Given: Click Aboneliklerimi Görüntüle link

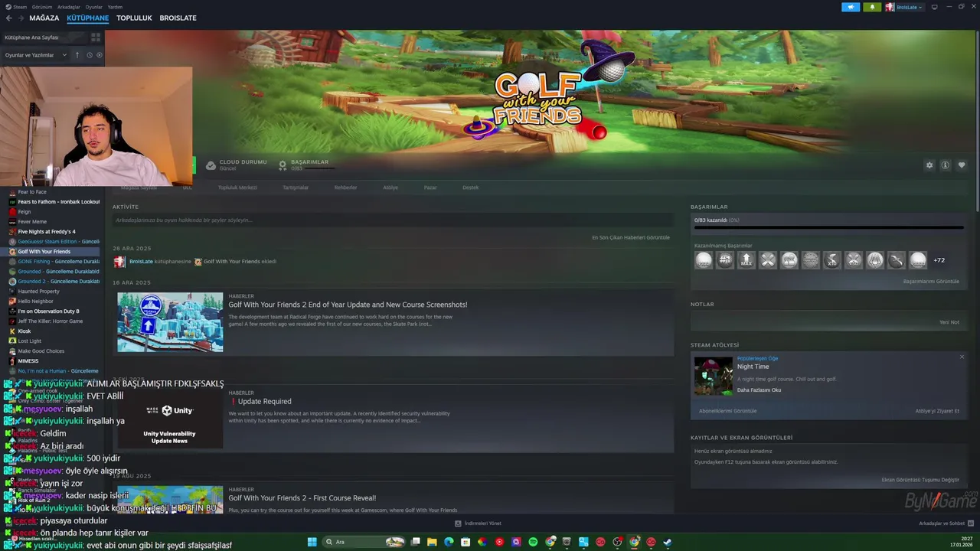Looking at the screenshot, I should pyautogui.click(x=727, y=411).
